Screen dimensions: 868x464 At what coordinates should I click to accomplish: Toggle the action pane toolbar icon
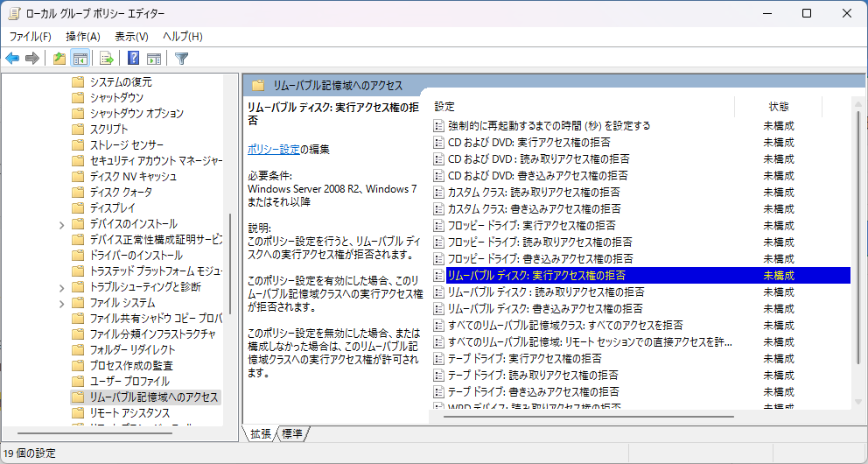click(154, 58)
